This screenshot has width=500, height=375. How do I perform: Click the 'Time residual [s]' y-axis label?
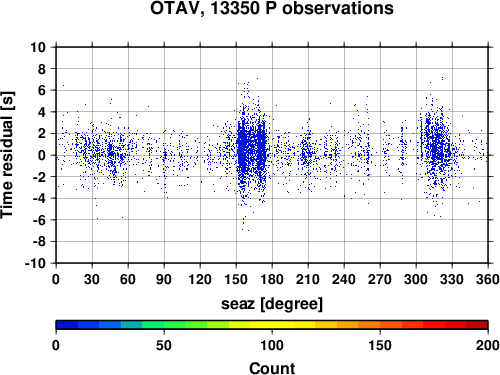tap(7, 155)
